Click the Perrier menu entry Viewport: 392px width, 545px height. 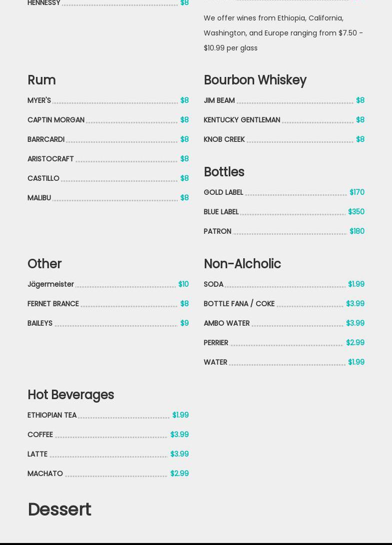click(216, 343)
